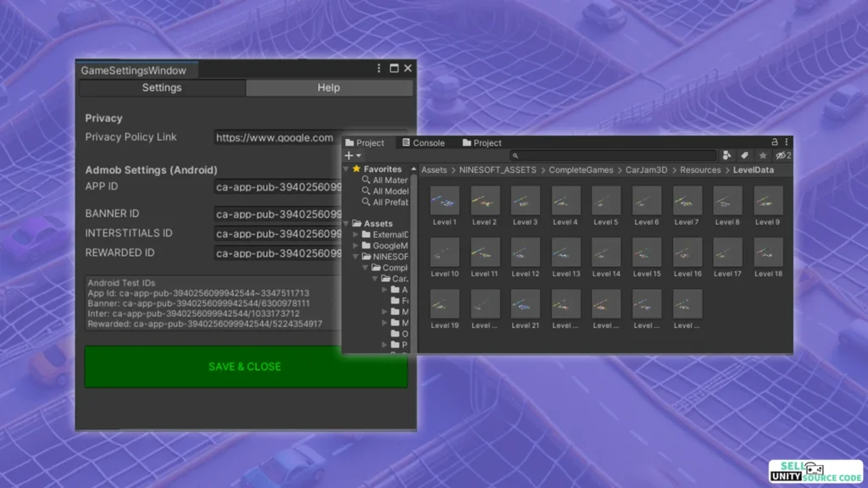Filter assets by label tag icon
This screenshot has width=868, height=488.
(745, 156)
